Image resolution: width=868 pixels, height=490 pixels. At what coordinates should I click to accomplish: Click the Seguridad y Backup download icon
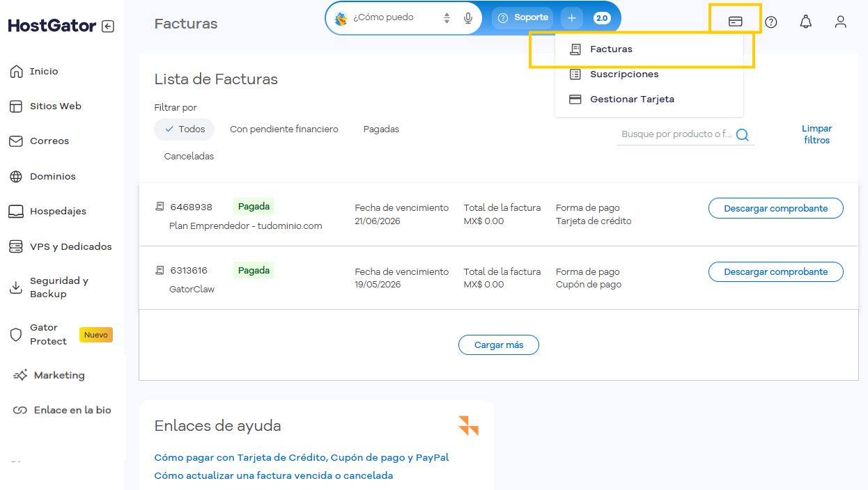(x=16, y=287)
